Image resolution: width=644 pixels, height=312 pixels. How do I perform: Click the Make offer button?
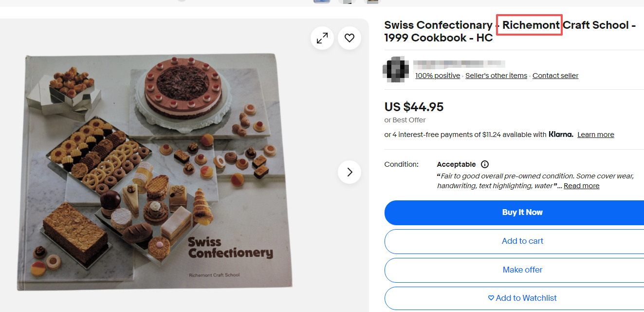tap(522, 270)
